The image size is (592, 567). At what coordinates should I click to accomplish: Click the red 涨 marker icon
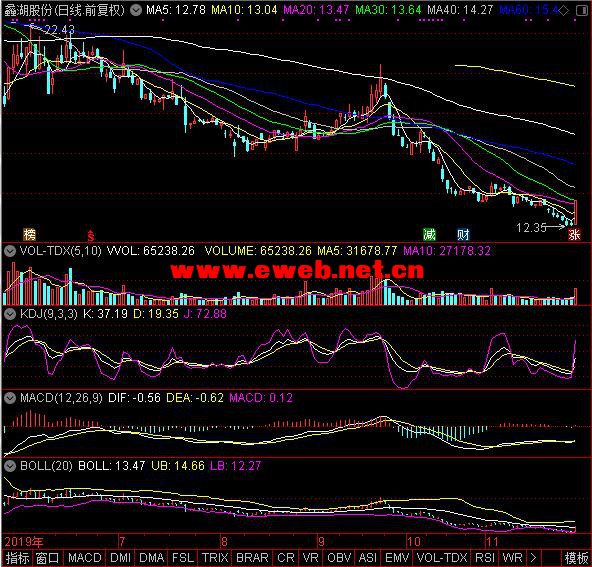574,234
